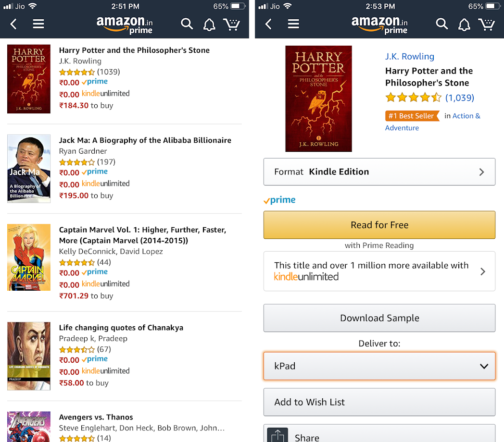This screenshot has width=504, height=442.
Task: Select the Jack Ma biography cover thumbnail
Action: (x=29, y=169)
